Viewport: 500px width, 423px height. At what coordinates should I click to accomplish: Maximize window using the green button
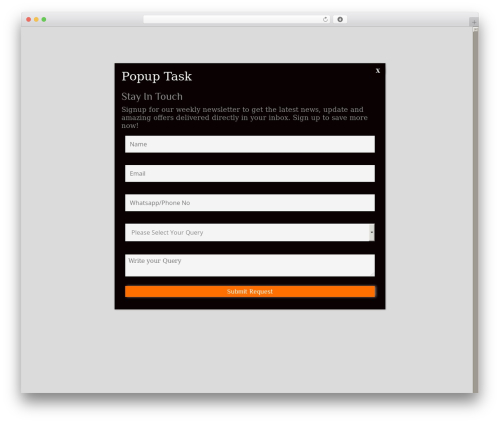44,19
